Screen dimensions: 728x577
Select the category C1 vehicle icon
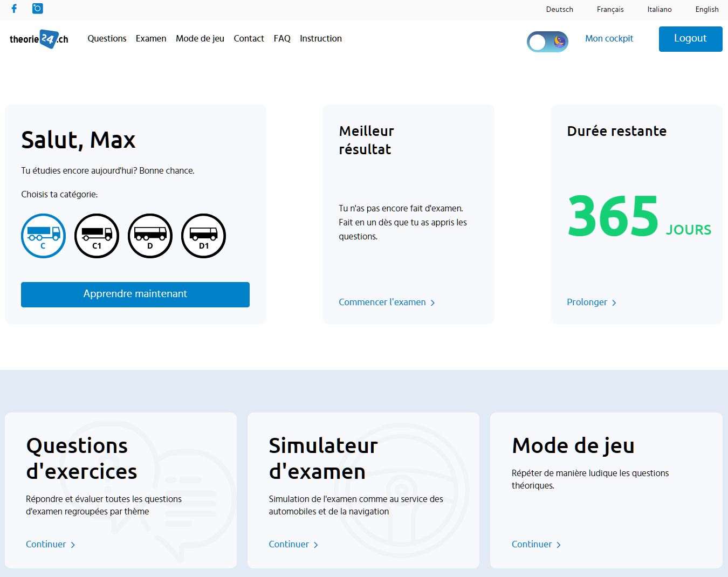pos(97,236)
